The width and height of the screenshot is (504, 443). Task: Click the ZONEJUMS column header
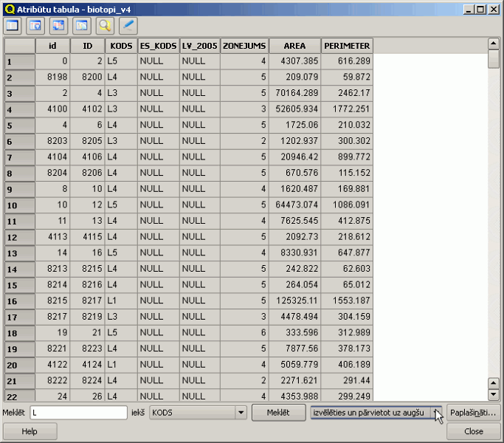tap(244, 46)
